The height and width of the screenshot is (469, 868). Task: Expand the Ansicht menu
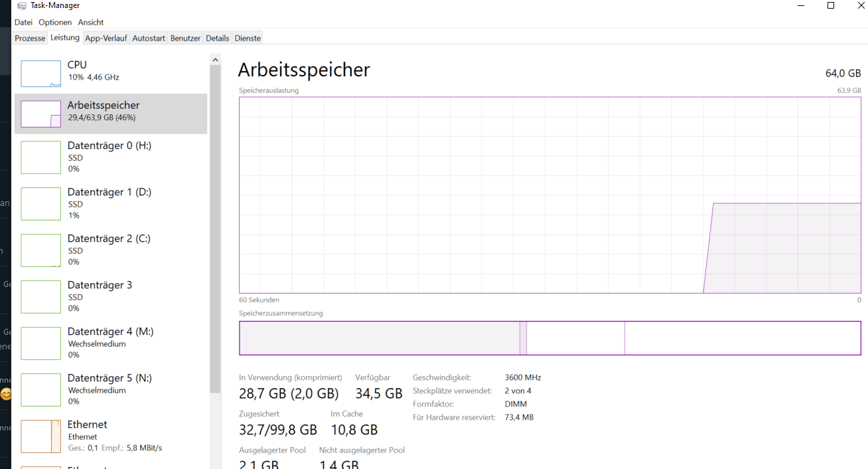pyautogui.click(x=91, y=23)
